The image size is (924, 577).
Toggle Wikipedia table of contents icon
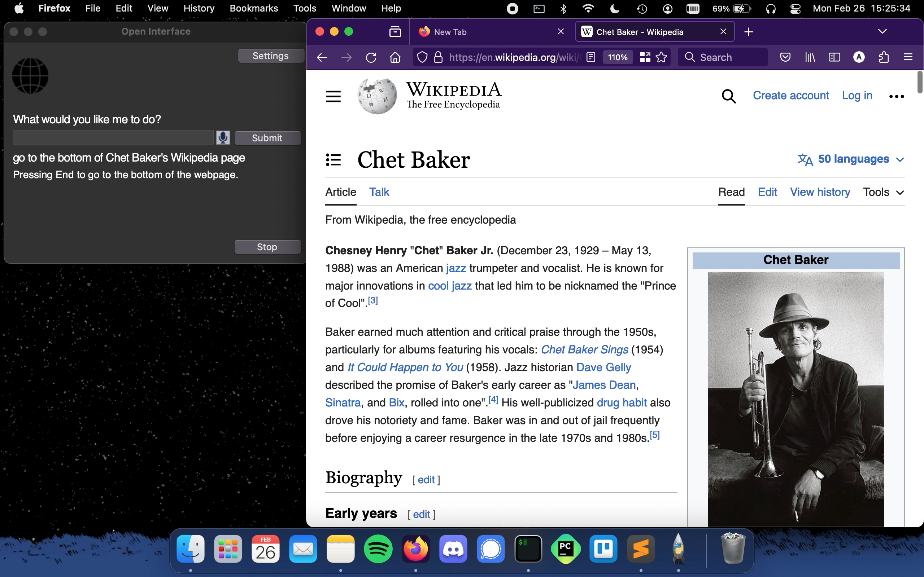tap(333, 159)
